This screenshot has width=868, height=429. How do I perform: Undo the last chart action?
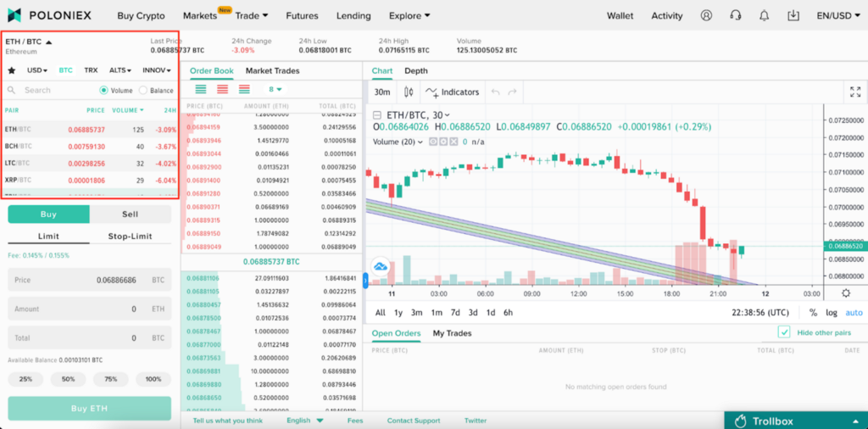(x=495, y=92)
